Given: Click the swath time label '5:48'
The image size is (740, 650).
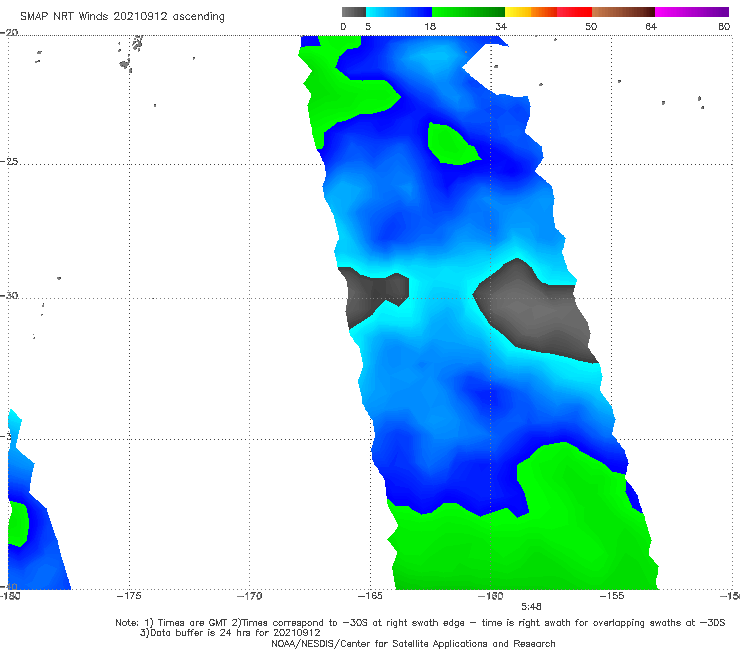Looking at the screenshot, I should [x=531, y=607].
